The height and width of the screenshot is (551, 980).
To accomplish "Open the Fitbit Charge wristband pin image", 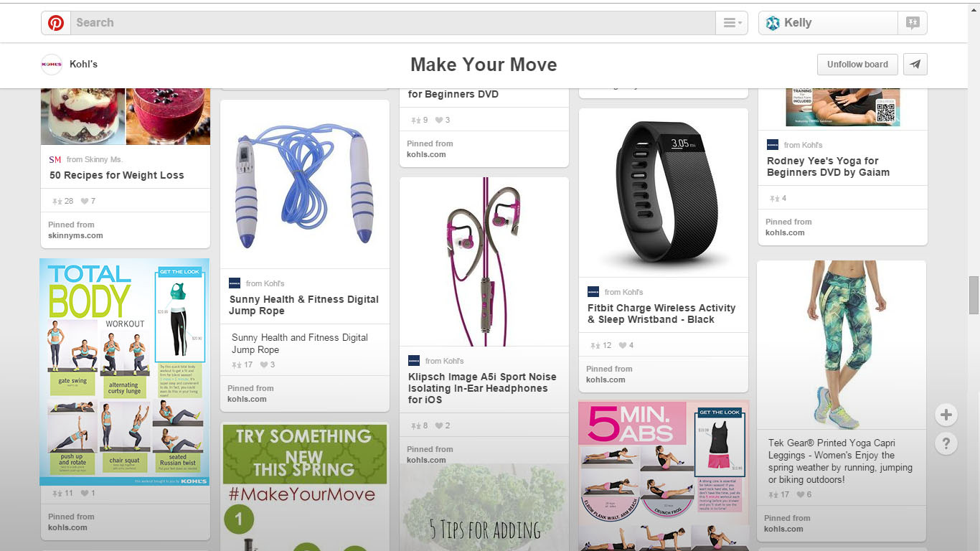I will pyautogui.click(x=664, y=193).
